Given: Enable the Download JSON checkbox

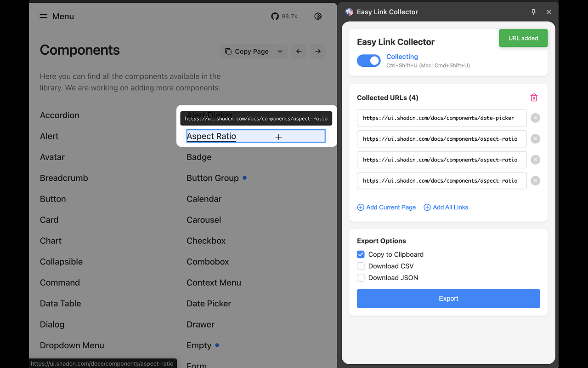Looking at the screenshot, I should coord(361,278).
